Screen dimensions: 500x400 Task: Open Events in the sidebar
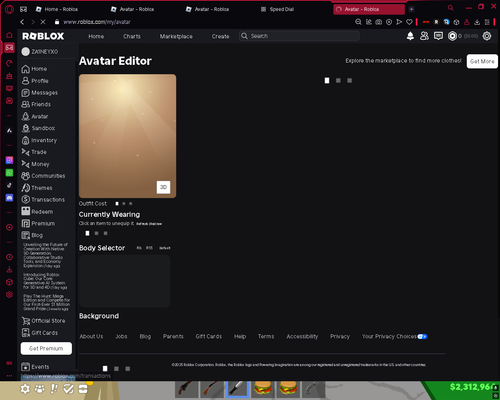[x=35, y=367]
